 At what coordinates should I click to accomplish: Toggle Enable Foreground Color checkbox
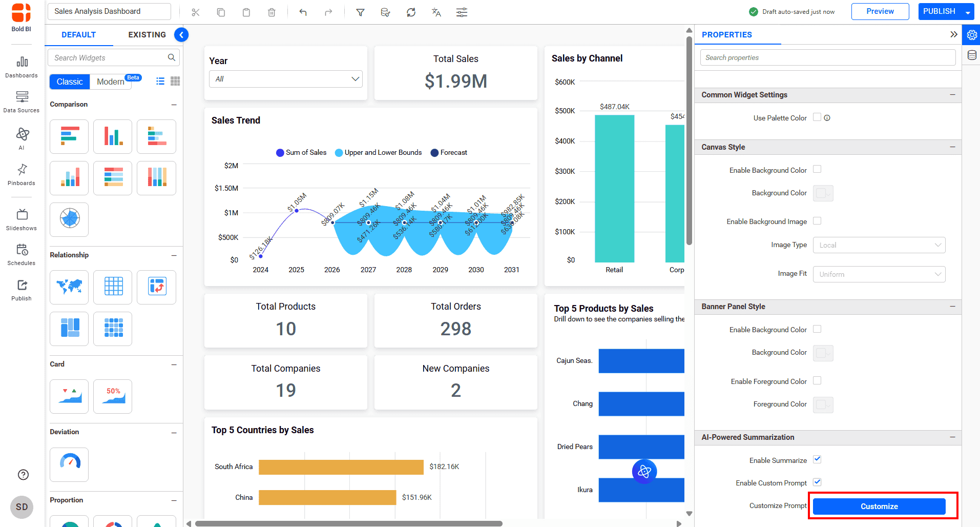tap(817, 380)
